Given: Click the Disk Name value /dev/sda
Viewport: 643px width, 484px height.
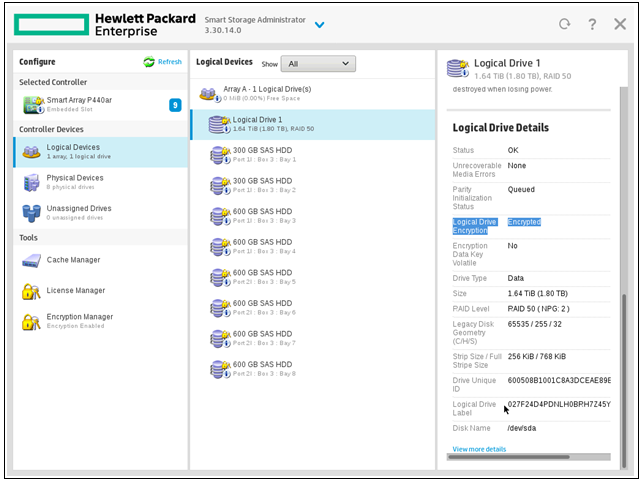Looking at the screenshot, I should [x=522, y=428].
